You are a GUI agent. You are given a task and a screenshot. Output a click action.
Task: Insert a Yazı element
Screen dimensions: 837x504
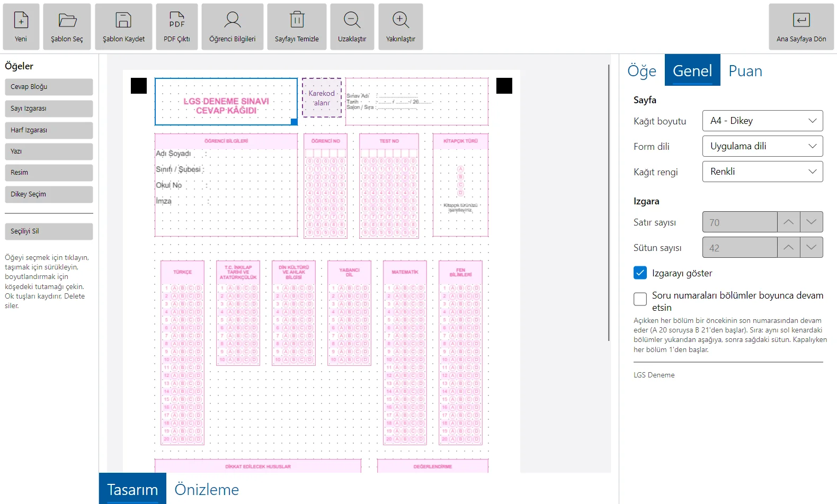(49, 151)
